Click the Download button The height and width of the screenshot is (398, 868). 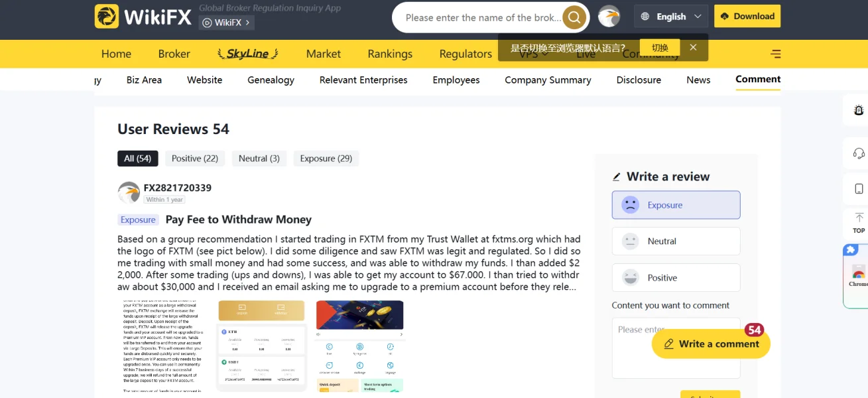coord(747,17)
